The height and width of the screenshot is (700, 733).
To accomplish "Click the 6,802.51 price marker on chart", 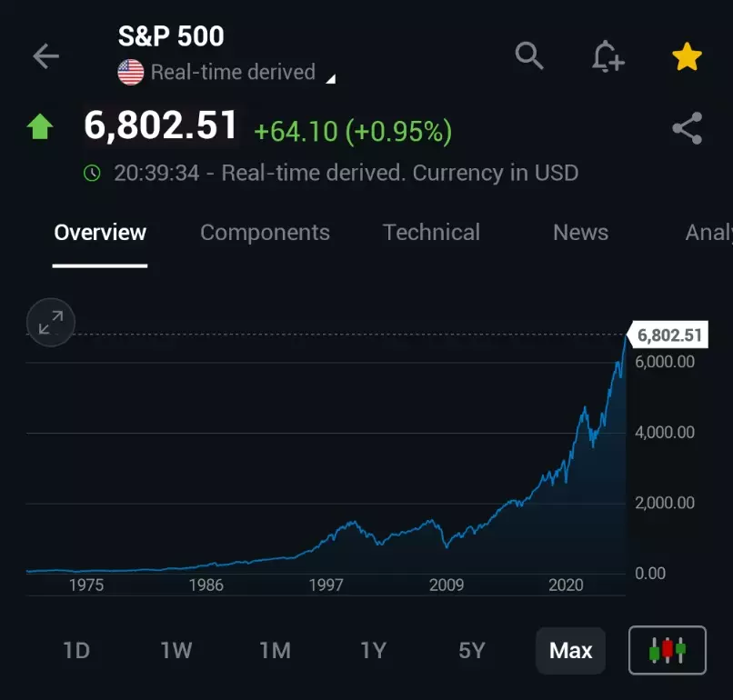I will (x=669, y=335).
